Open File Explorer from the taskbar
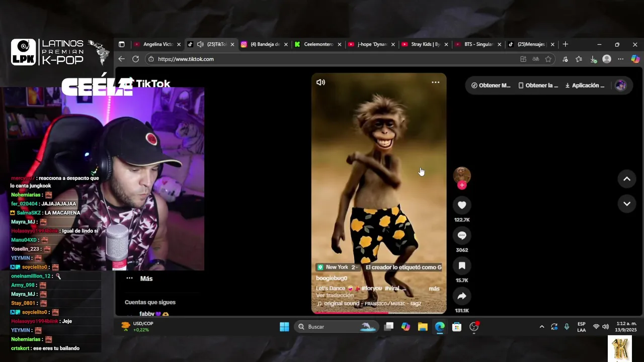 coord(423,327)
